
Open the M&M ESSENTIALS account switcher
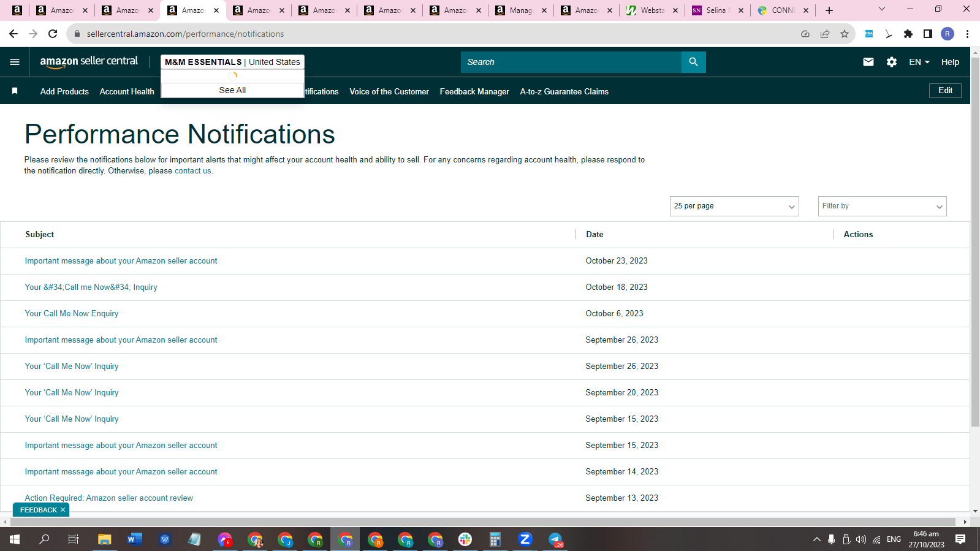pos(232,62)
